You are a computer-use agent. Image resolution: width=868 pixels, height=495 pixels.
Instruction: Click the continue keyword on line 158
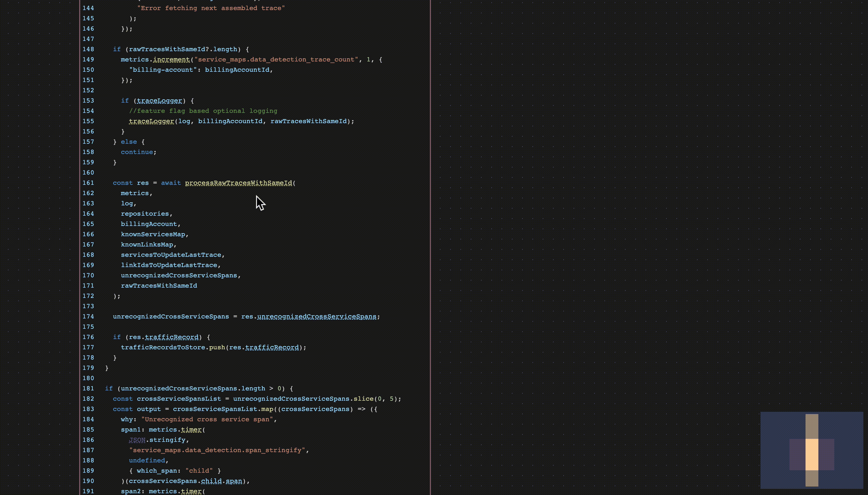pos(137,152)
